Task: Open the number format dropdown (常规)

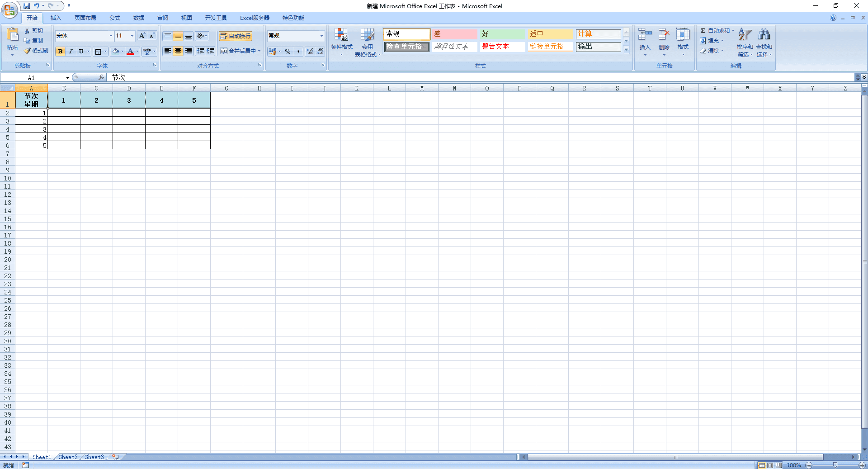Action: click(x=321, y=36)
